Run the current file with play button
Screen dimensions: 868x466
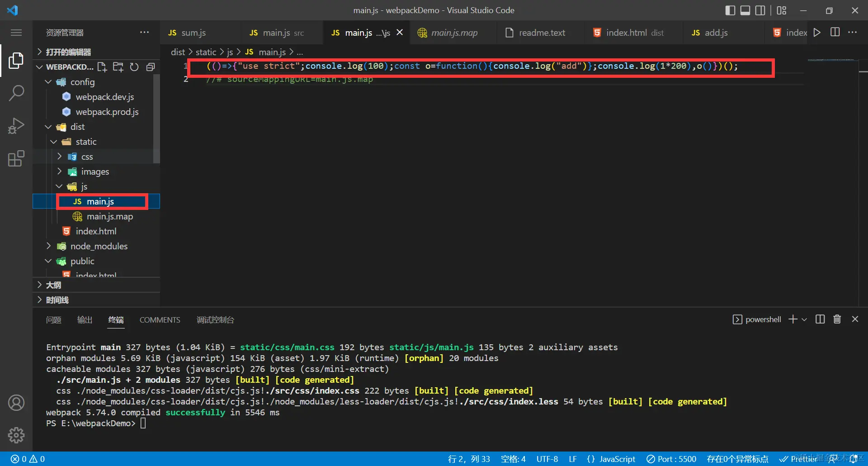point(817,32)
